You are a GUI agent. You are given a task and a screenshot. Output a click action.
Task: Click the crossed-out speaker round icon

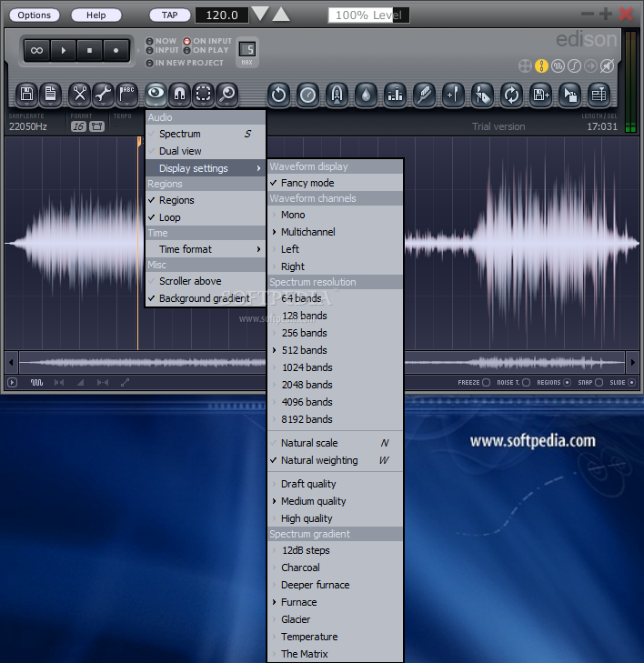point(608,66)
